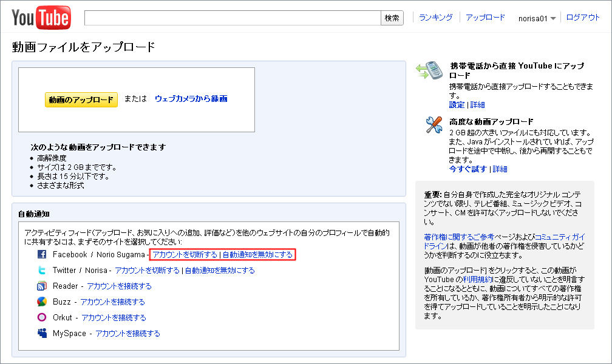This screenshot has width=612, height=364.
Task: Click the 高度な動画アップロード heading
Action: click(x=491, y=121)
